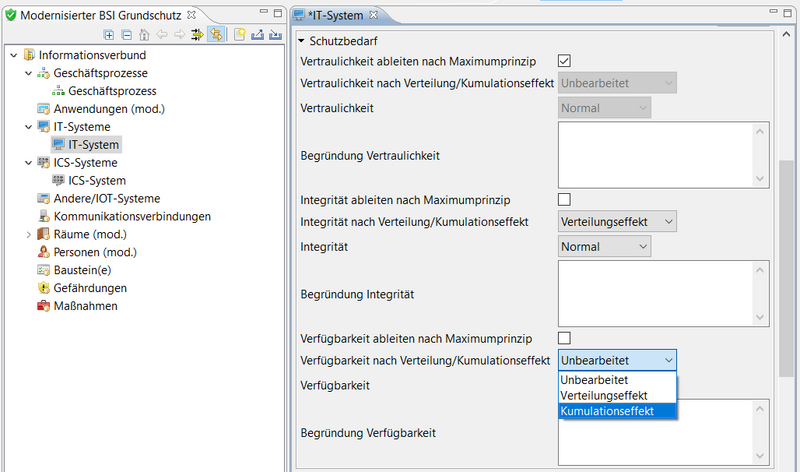Click the Back arrow in tree toolbar
This screenshot has width=800, height=472.
[162, 34]
